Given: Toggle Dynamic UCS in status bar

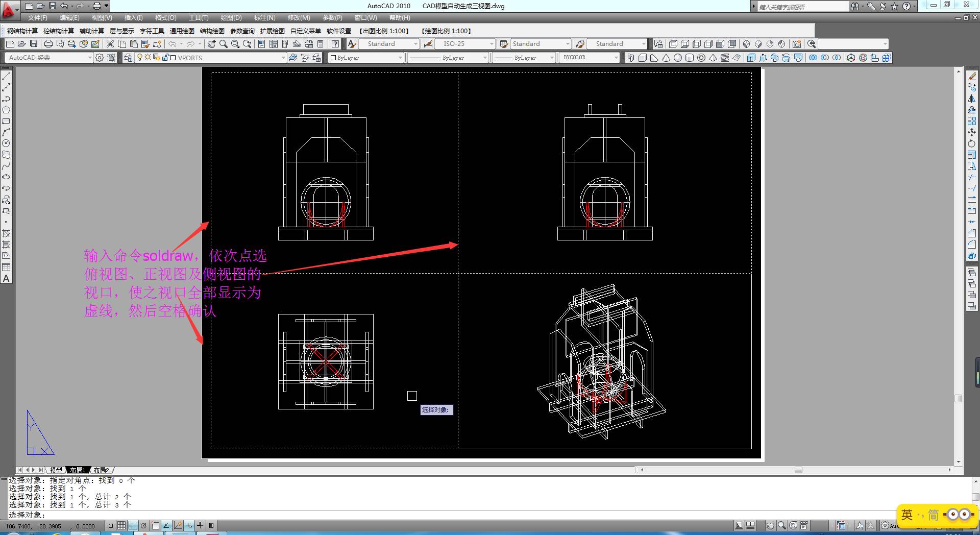Looking at the screenshot, I should click(178, 525).
